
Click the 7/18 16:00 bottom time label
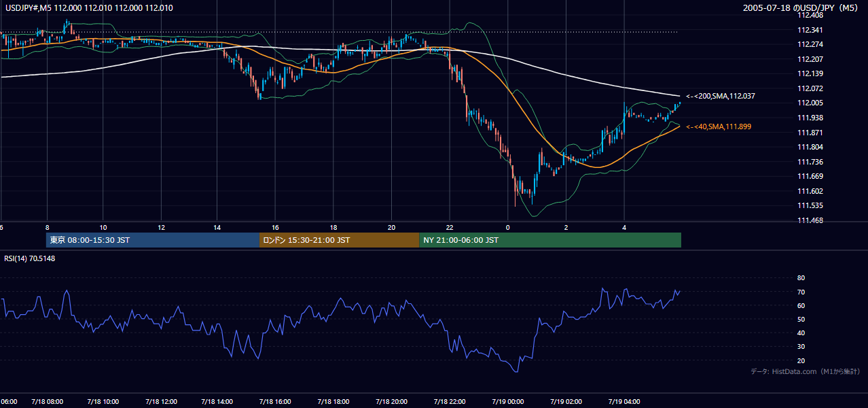pos(276,401)
